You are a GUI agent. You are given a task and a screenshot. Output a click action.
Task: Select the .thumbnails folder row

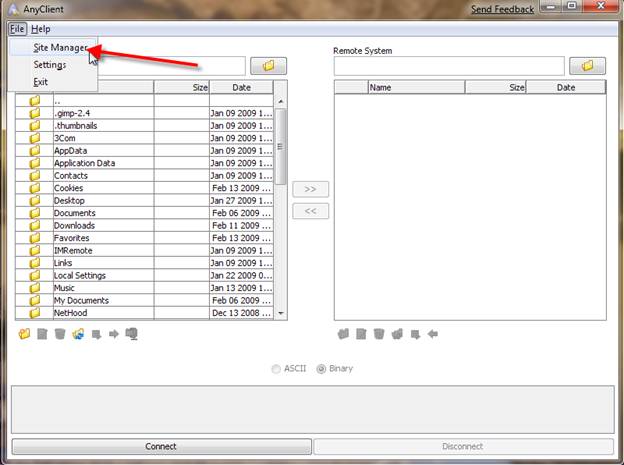(x=144, y=126)
